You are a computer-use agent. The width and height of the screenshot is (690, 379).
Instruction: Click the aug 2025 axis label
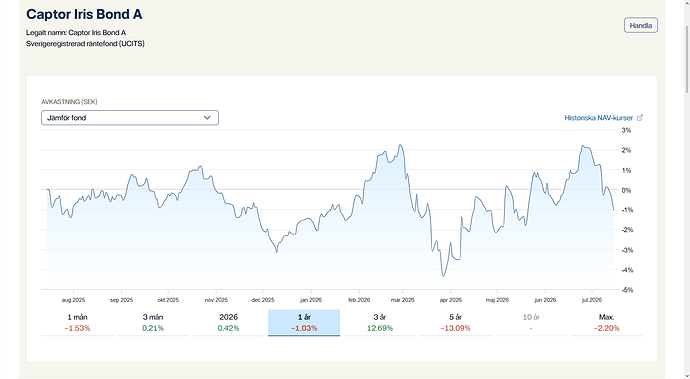click(x=73, y=300)
